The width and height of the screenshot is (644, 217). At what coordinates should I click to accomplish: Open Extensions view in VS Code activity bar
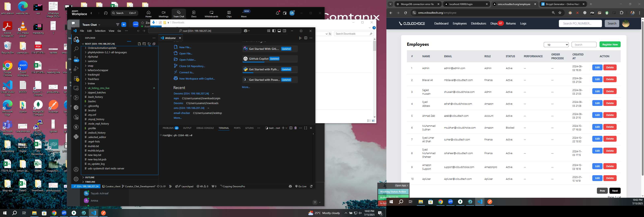tap(76, 78)
